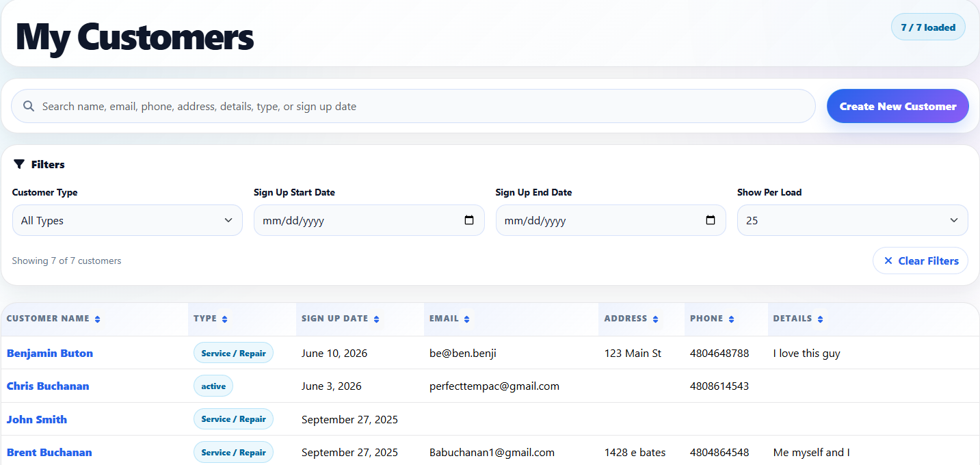Click the details text I love this guy
Screen dimensions: 980x465
click(x=806, y=353)
